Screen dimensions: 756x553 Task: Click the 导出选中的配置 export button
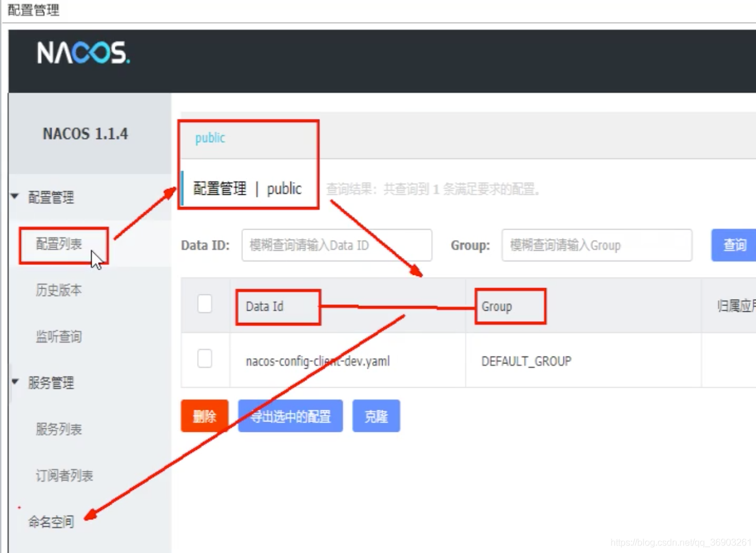click(x=290, y=416)
